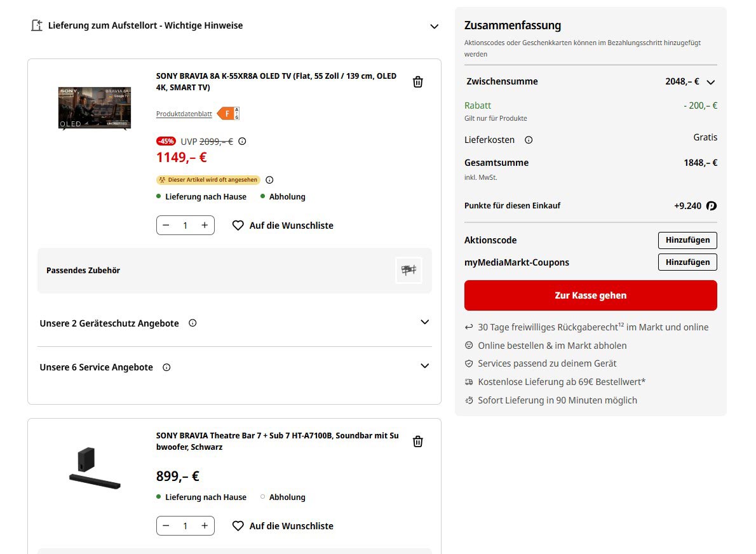The image size is (756, 554).
Task: Add an Aktionscode via Hinzufügen
Action: coord(687,240)
